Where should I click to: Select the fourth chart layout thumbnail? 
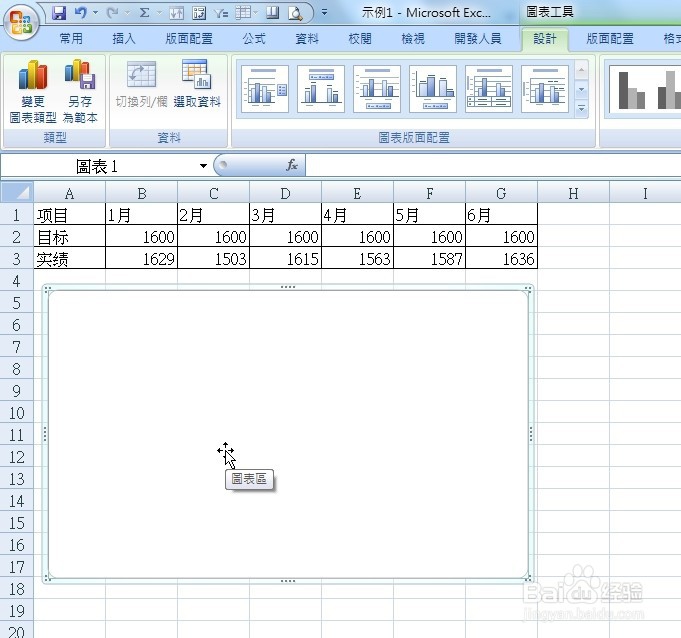pyautogui.click(x=433, y=89)
